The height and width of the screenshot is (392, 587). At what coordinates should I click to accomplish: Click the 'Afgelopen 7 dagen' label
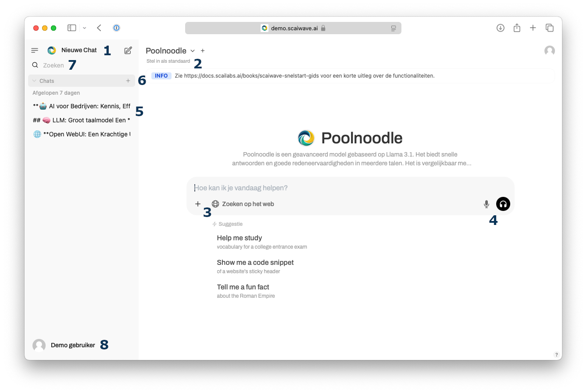pos(56,93)
